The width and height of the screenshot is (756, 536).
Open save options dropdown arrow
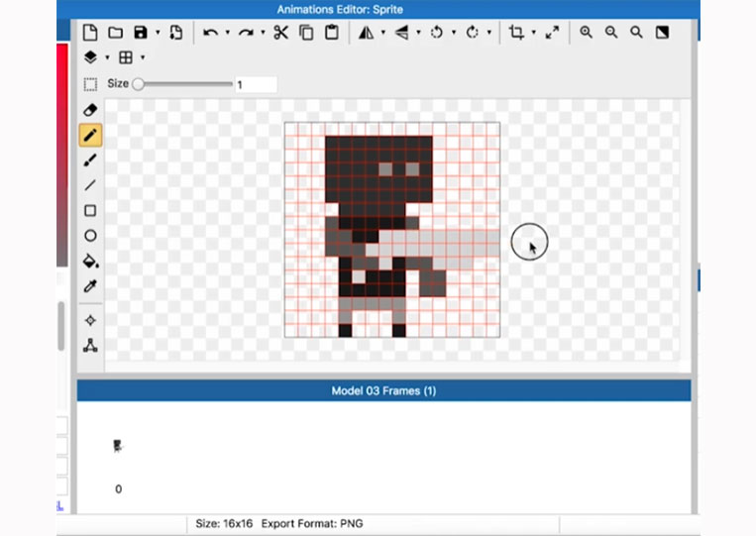coord(158,33)
